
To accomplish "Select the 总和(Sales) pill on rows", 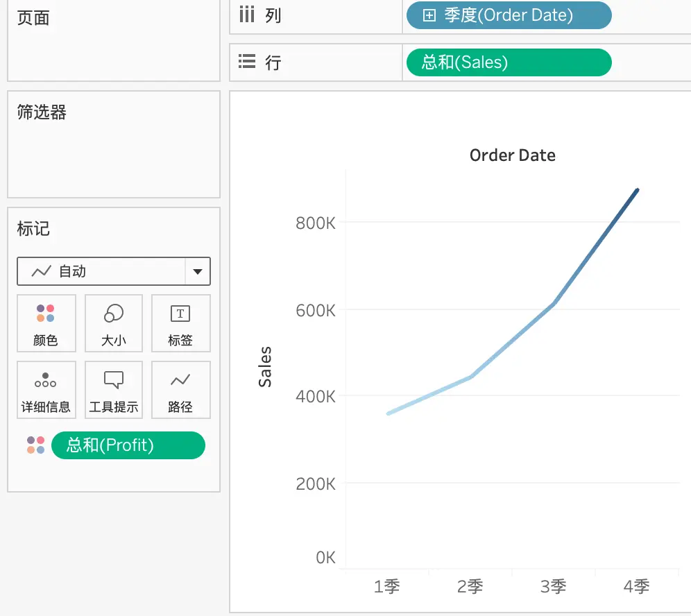I will (509, 62).
